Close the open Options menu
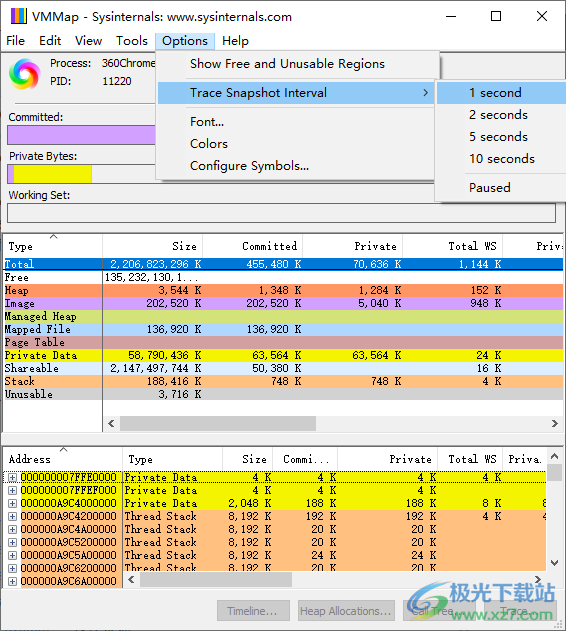The height and width of the screenshot is (631, 566). (x=185, y=41)
